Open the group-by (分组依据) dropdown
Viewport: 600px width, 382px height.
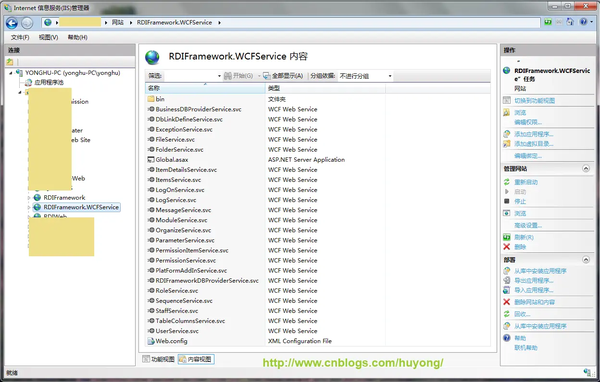click(x=365, y=76)
